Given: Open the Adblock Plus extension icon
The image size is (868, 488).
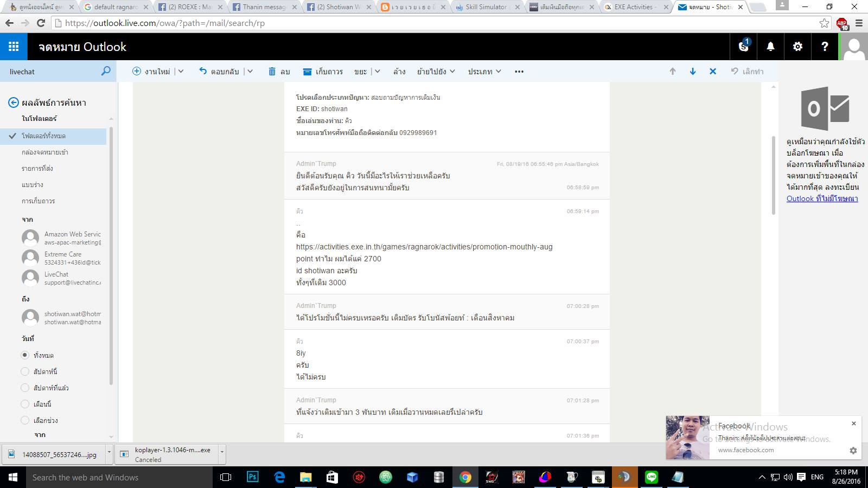Looking at the screenshot, I should click(842, 23).
